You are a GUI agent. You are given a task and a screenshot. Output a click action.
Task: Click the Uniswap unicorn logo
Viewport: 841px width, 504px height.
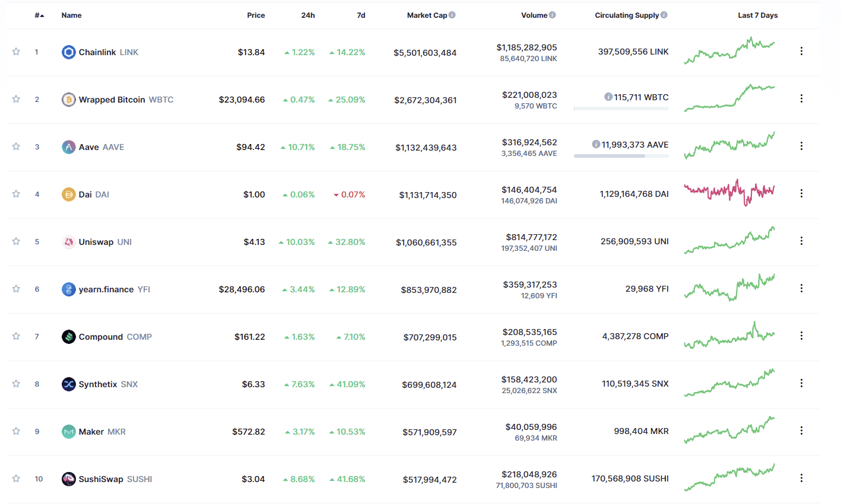pyautogui.click(x=69, y=242)
